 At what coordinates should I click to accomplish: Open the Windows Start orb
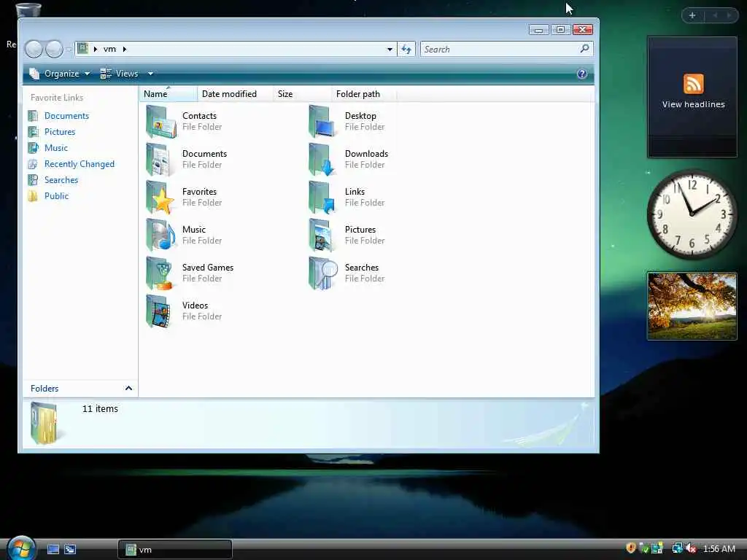[21, 548]
